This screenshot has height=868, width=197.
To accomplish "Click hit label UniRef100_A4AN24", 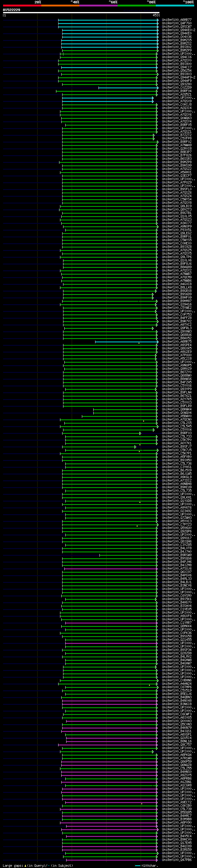I will click(x=177, y=684).
